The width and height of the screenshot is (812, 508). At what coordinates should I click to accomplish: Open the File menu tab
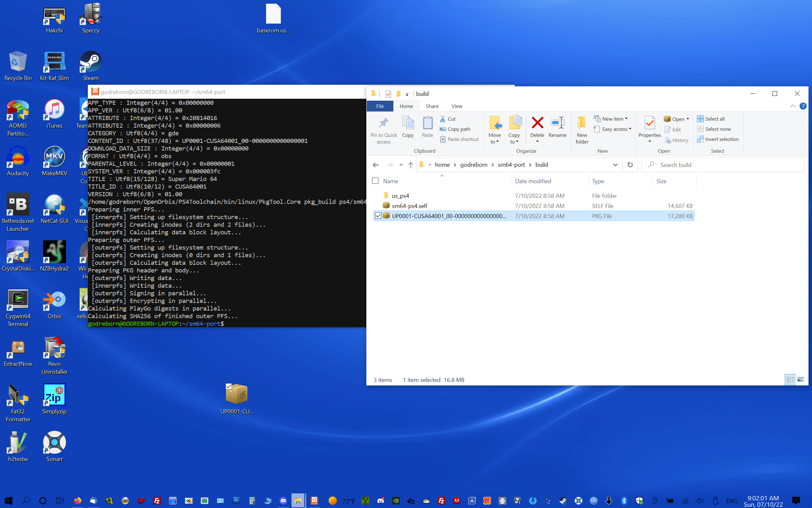click(380, 106)
